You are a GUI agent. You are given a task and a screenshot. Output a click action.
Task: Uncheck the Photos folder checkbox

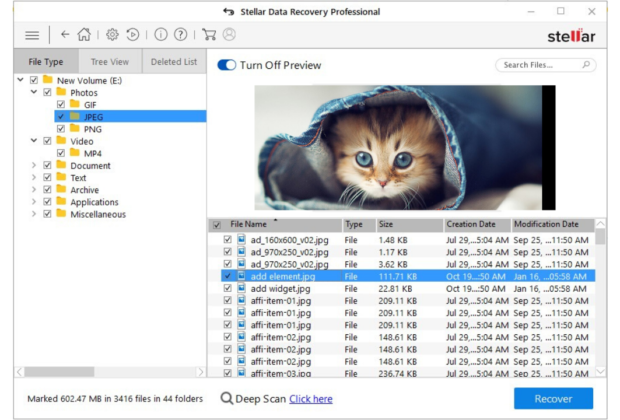(47, 92)
